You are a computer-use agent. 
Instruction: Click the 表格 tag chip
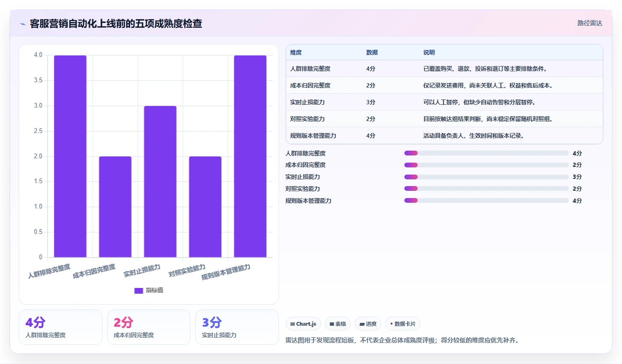(338, 324)
